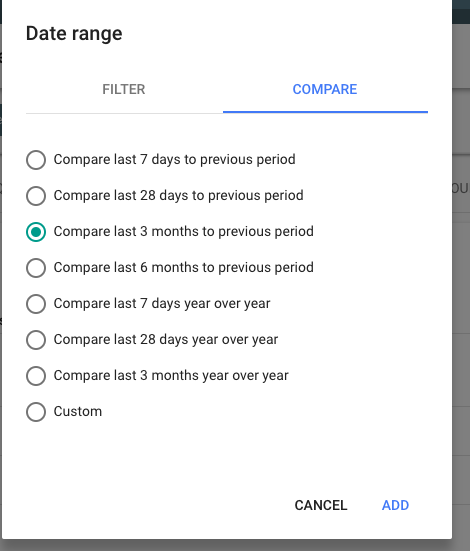Image resolution: width=470 pixels, height=551 pixels.
Task: Open the COMPARE tab
Action: (x=325, y=89)
